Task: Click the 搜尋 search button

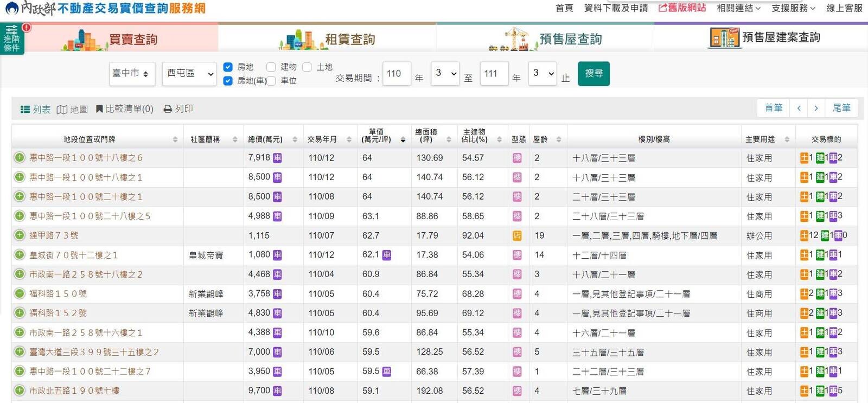Action: point(594,73)
